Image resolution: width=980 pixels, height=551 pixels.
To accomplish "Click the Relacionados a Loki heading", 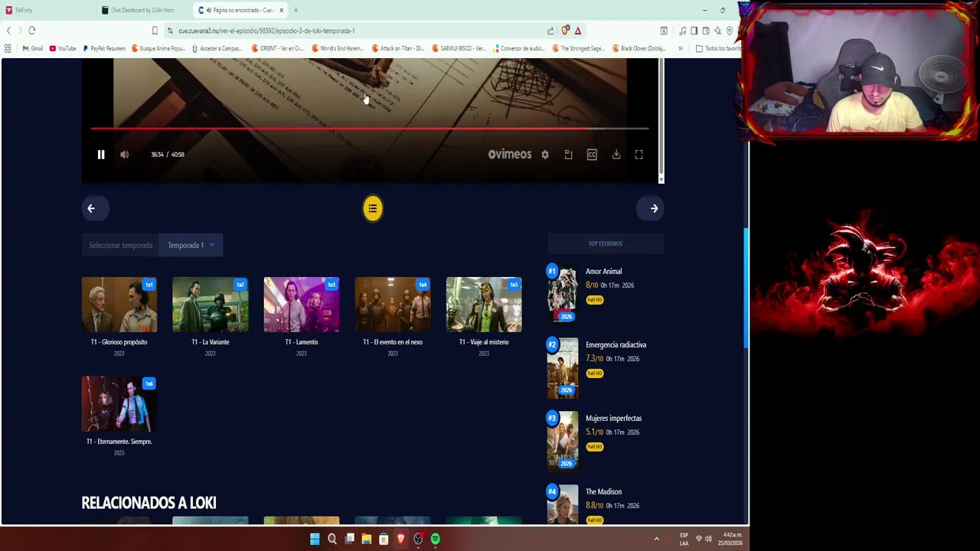I will 149,503.
